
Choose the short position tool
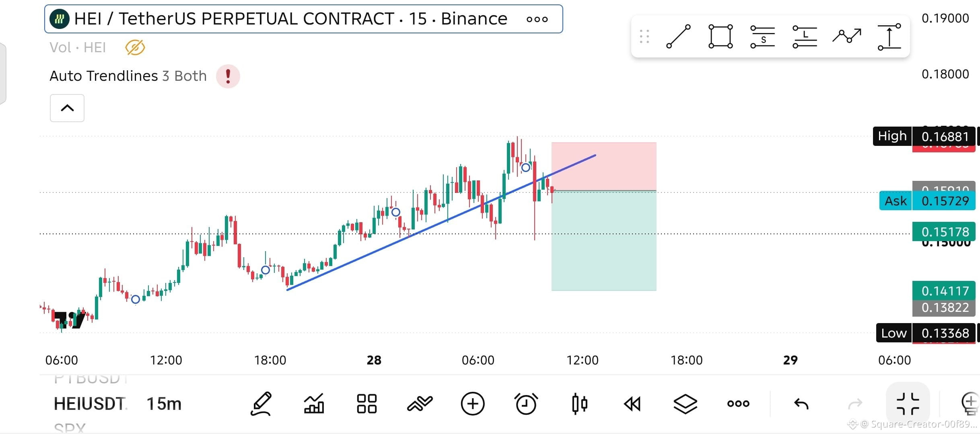click(x=763, y=37)
